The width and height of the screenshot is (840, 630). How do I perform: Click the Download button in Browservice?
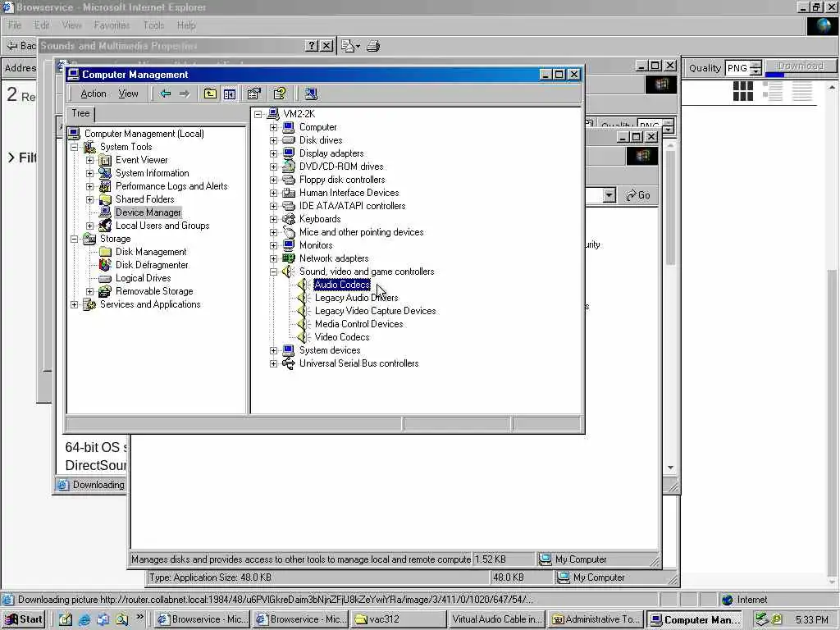[801, 66]
